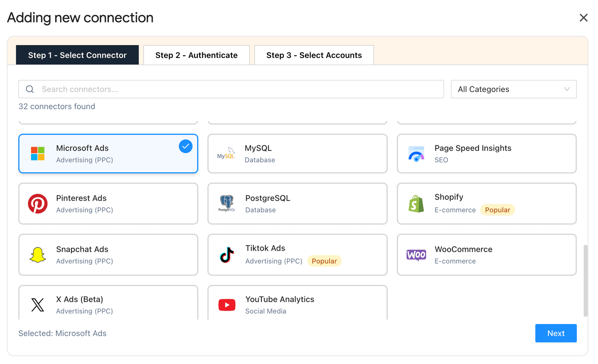Viewport: 598px width, 364px height.
Task: Click the MySQL database logo
Action: tap(226, 153)
